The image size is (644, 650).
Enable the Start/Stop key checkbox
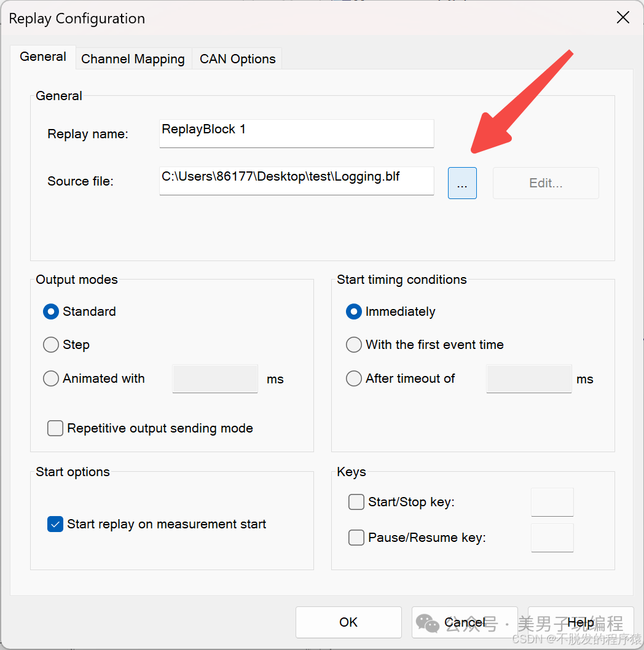356,501
